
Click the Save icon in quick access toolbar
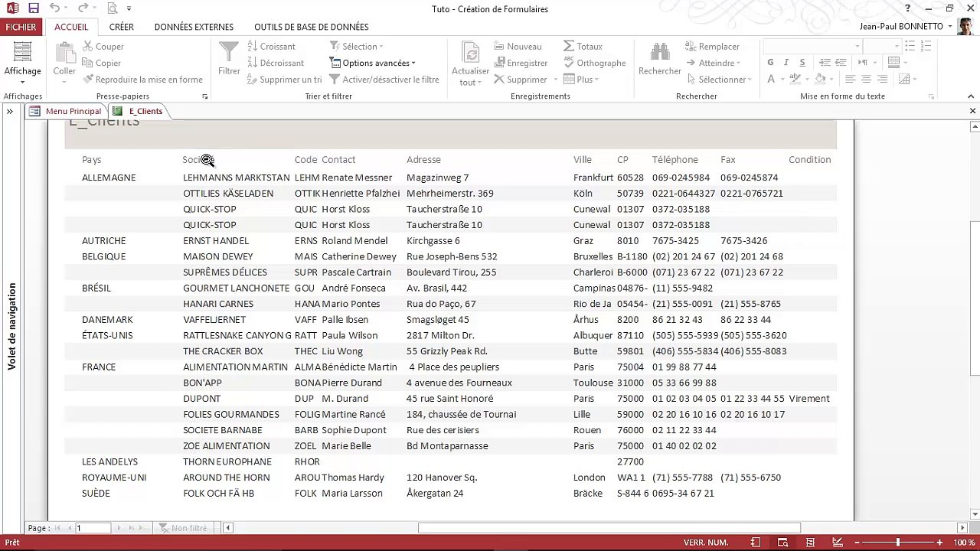(x=34, y=8)
